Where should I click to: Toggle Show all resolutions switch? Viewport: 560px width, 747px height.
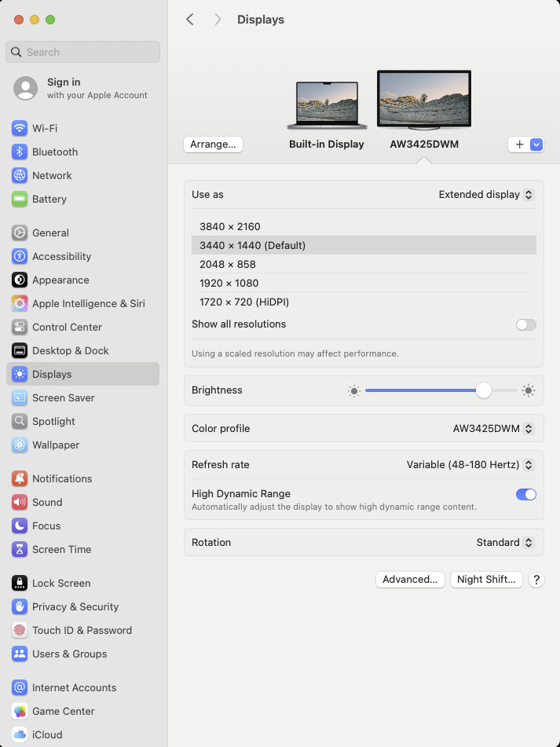click(x=525, y=325)
